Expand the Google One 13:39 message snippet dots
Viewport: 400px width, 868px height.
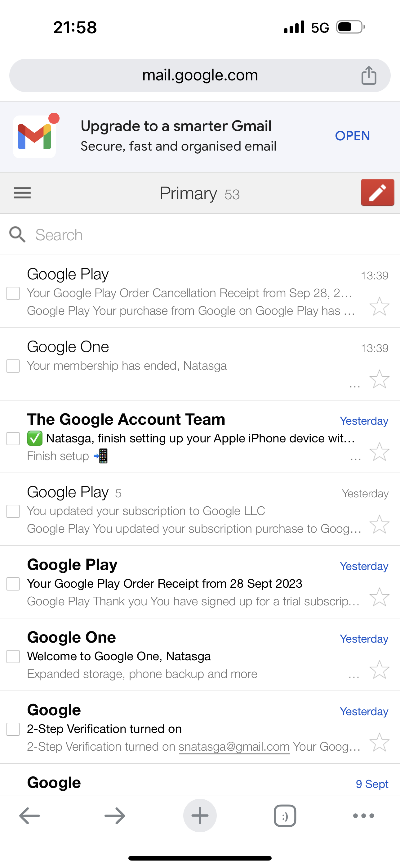point(354,386)
